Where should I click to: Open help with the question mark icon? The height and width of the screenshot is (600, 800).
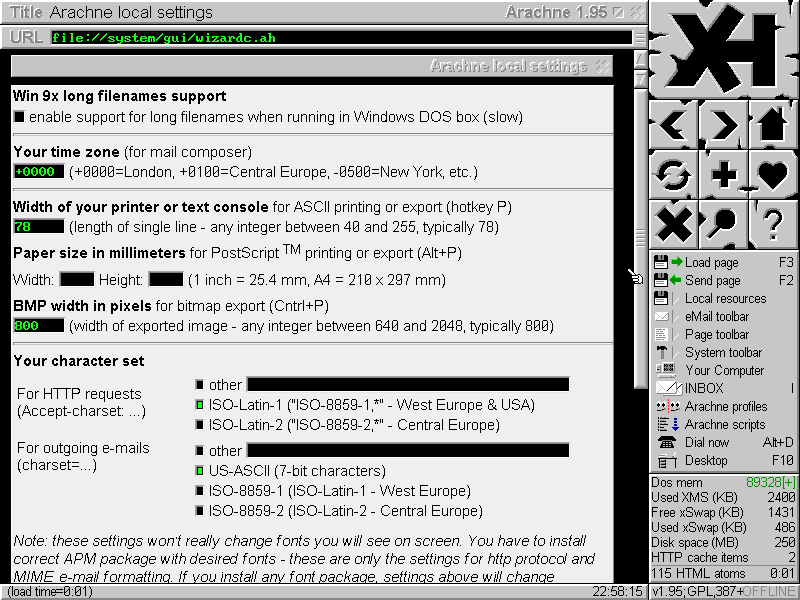pos(774,224)
